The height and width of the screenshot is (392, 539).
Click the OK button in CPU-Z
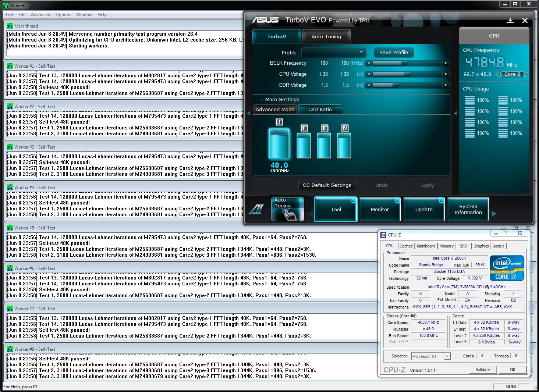pyautogui.click(x=513, y=370)
